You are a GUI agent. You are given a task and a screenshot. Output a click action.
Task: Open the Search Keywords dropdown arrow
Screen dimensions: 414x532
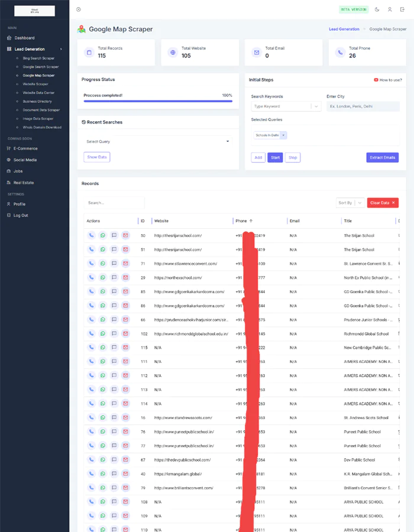tap(316, 106)
